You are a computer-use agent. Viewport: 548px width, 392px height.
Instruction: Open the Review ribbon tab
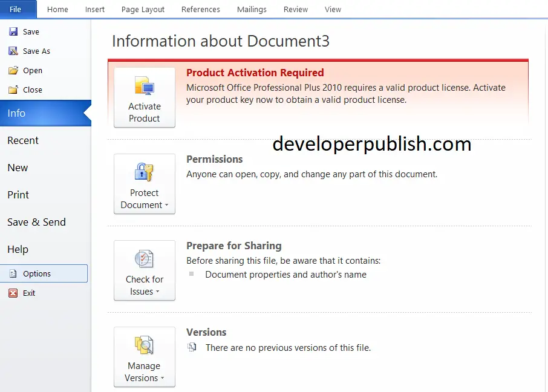[x=296, y=10]
